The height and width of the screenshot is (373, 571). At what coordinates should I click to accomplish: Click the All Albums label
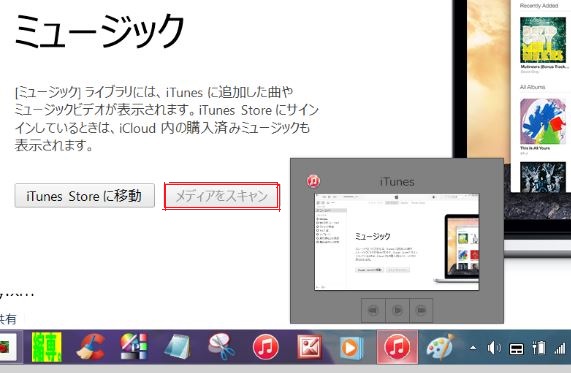tap(532, 87)
